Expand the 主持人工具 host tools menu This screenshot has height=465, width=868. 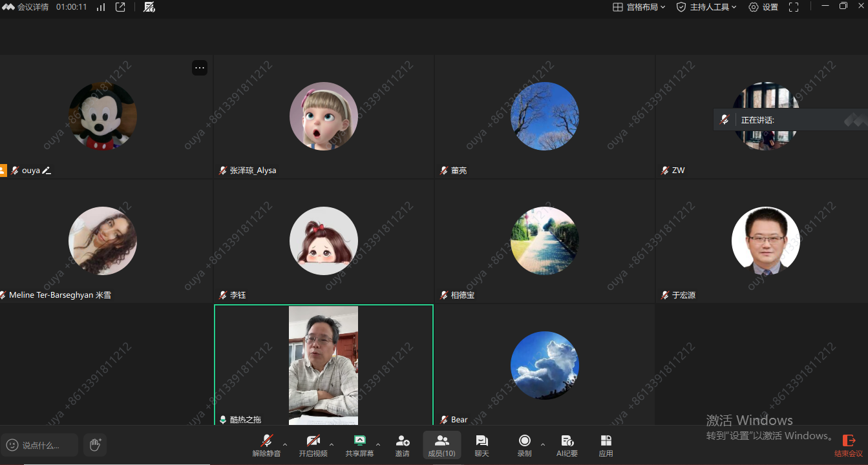(x=706, y=7)
